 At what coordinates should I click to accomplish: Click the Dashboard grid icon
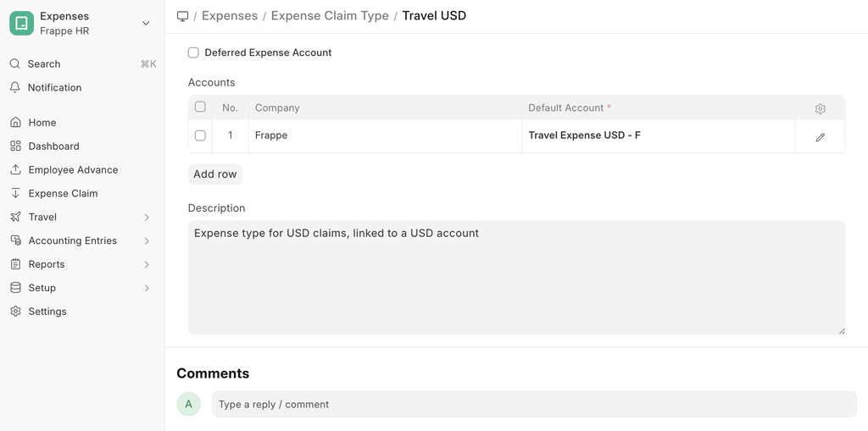coord(15,146)
